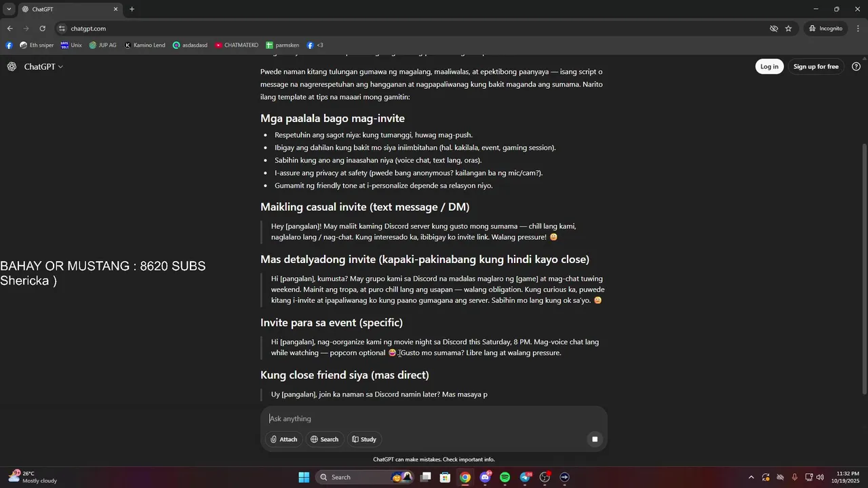Click the taskbar Search box

coord(365,477)
